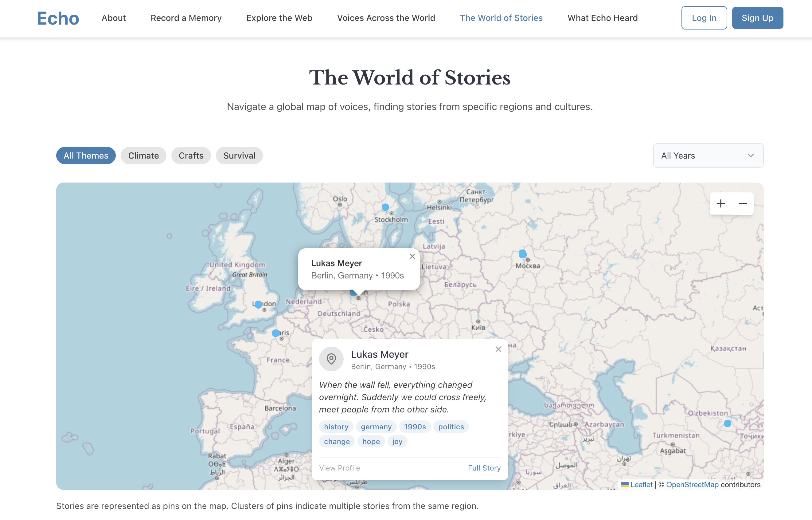The width and height of the screenshot is (812, 520).
Task: Click the location pin icon in story card
Action: pyautogui.click(x=331, y=359)
